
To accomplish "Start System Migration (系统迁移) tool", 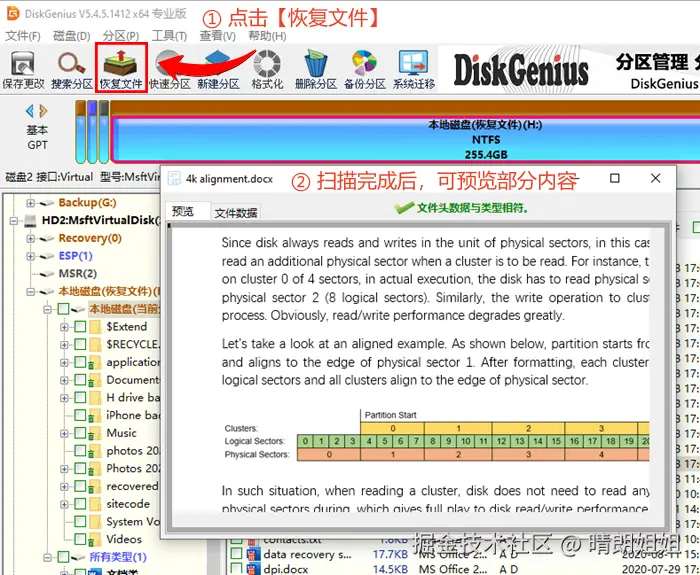I will pyautogui.click(x=413, y=65).
